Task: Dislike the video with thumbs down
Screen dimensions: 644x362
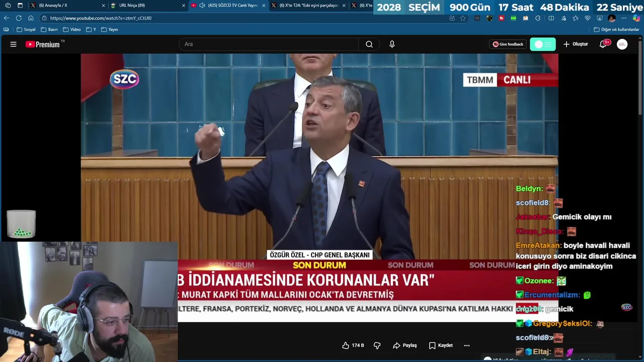Action: pos(377,345)
